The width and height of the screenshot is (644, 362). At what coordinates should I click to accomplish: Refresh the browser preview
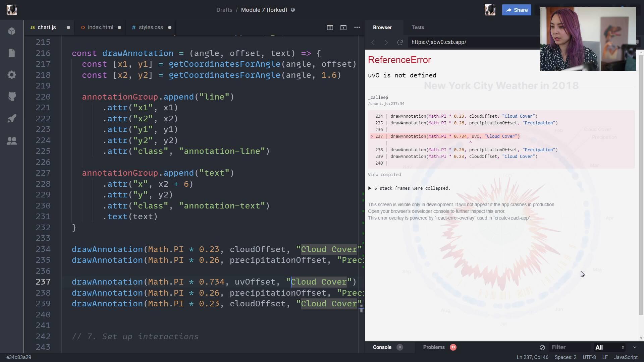coord(400,42)
